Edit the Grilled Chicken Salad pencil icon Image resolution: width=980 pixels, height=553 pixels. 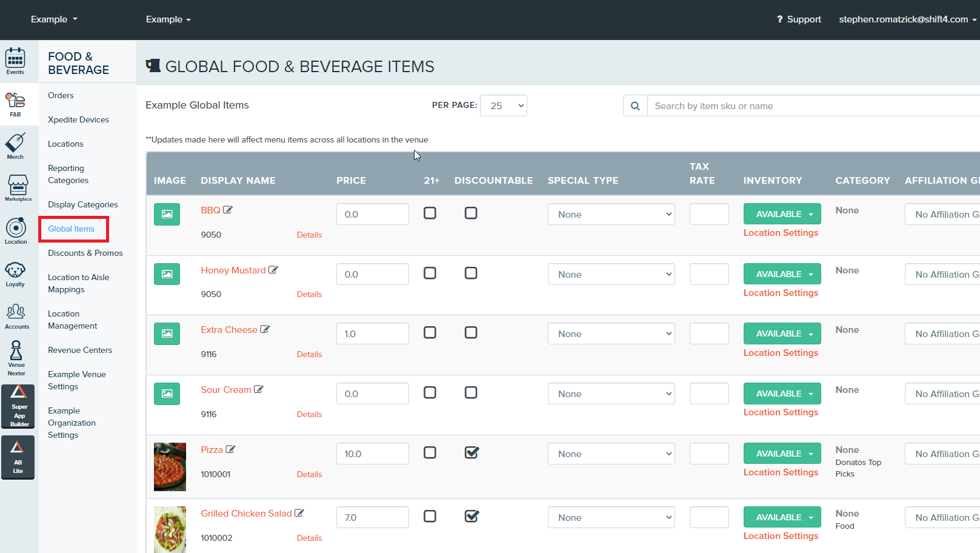[x=299, y=513]
